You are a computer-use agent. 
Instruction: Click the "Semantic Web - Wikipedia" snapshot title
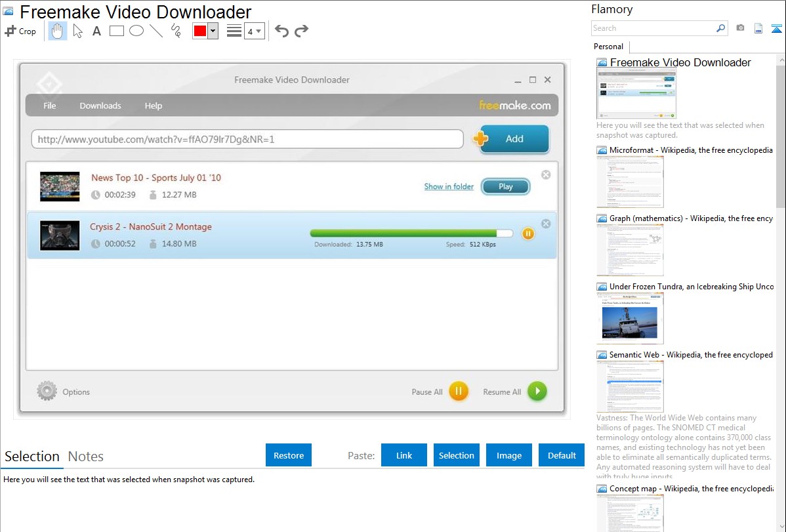pos(692,354)
